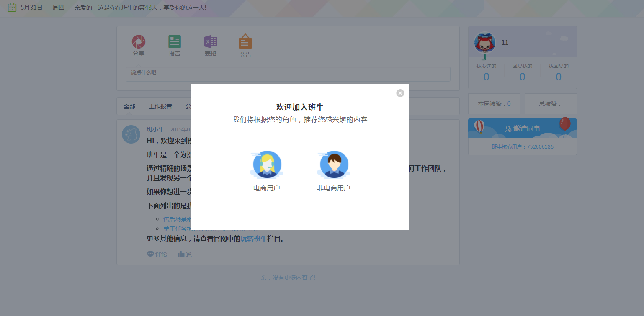Screen dimensions: 644x316
Task: Choose the 电商用户 avatar icon
Action: coord(267,164)
